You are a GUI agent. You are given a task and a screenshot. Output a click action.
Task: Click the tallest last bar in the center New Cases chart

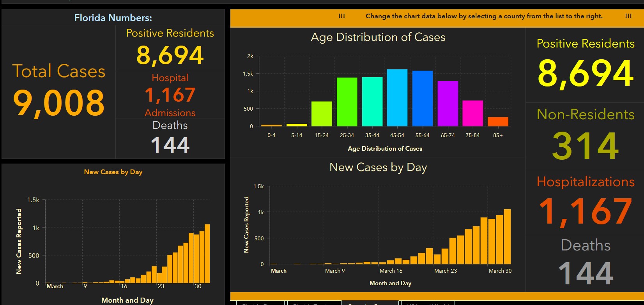(507, 237)
